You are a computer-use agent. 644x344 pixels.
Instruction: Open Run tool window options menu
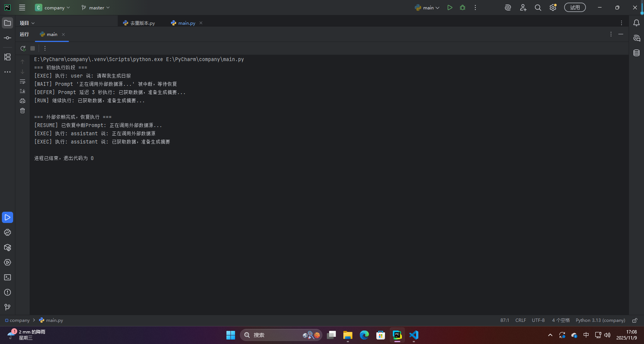[611, 34]
